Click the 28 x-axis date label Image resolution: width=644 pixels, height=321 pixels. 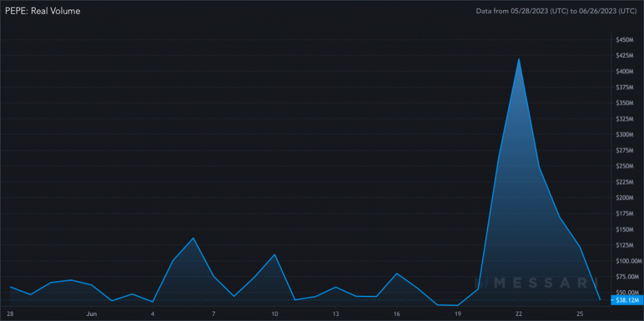(10, 314)
